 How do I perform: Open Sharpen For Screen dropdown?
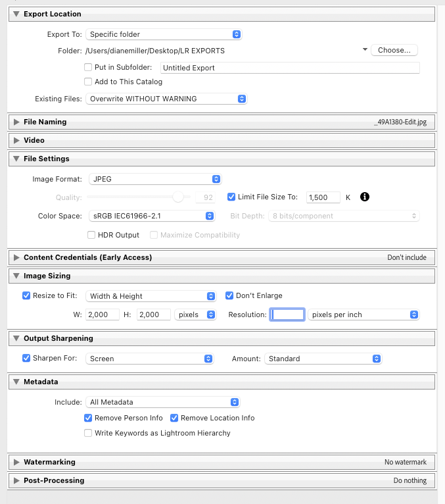(150, 359)
